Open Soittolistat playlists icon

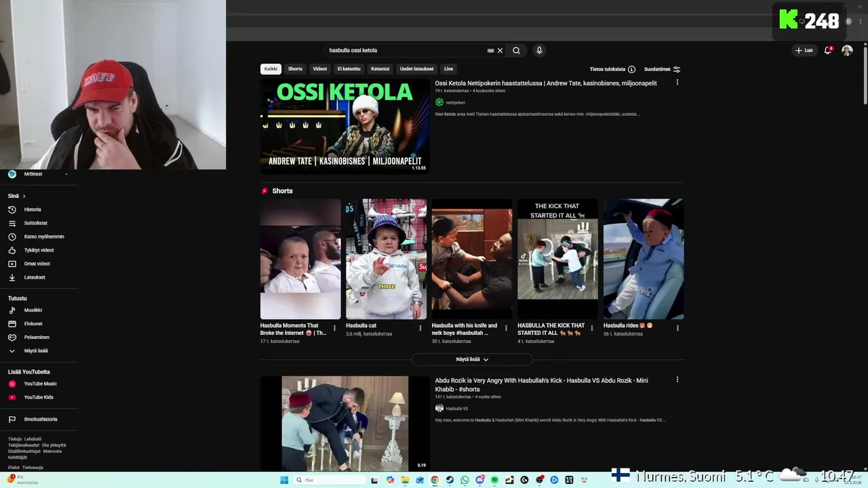[12, 223]
